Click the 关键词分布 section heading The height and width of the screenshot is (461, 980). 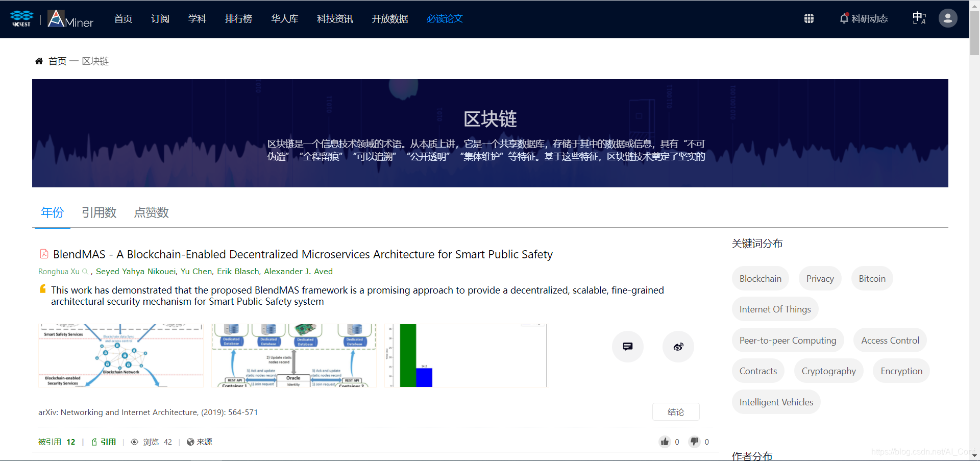[757, 244]
